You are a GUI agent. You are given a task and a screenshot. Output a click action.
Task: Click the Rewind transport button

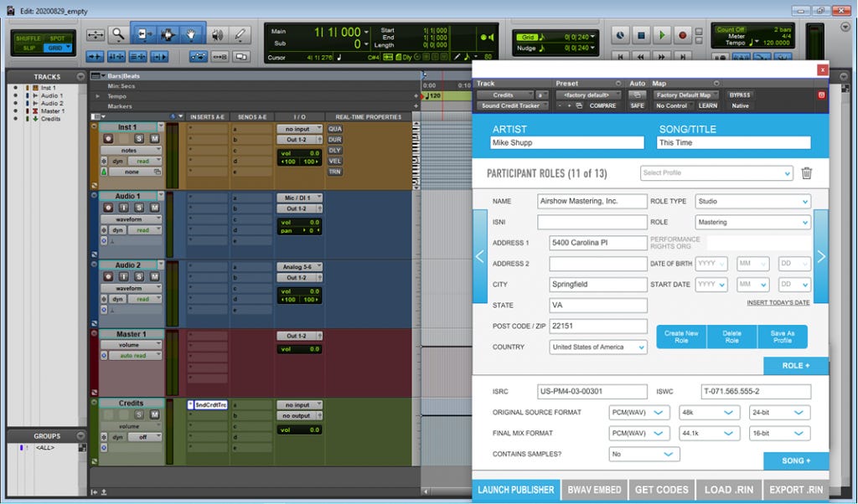point(641,56)
